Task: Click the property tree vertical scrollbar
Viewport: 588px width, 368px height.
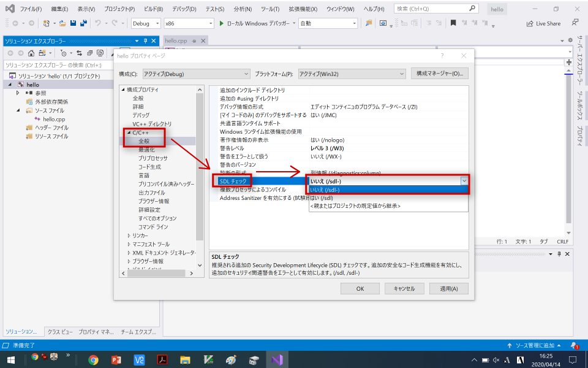Action: coord(200,167)
